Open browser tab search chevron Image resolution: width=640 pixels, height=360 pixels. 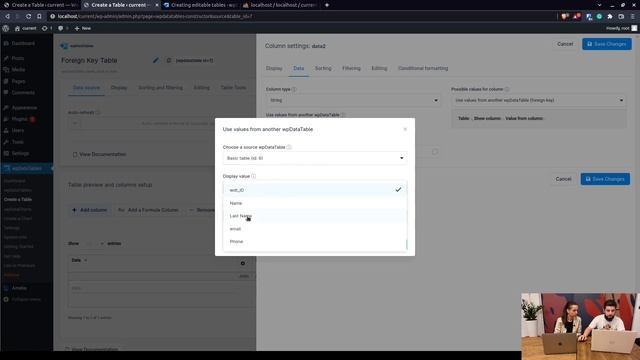point(599,5)
